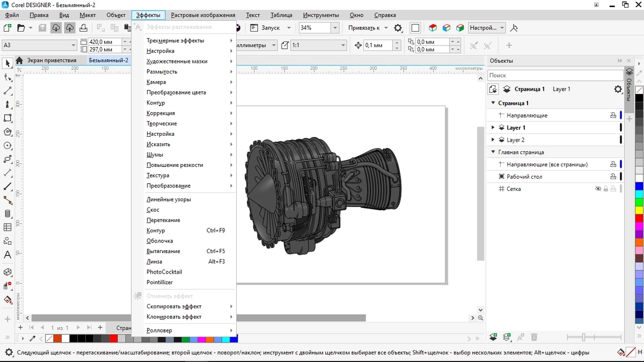Image resolution: width=644 pixels, height=362 pixels.
Task: Switch to Экран приветствия tab
Action: point(52,60)
